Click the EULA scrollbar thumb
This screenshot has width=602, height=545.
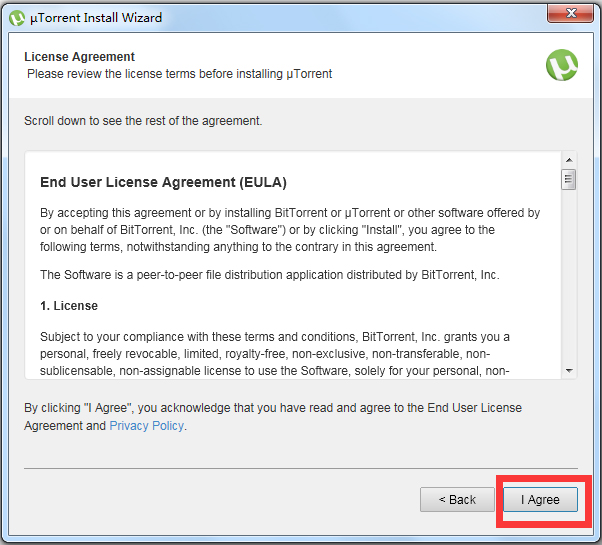point(569,179)
